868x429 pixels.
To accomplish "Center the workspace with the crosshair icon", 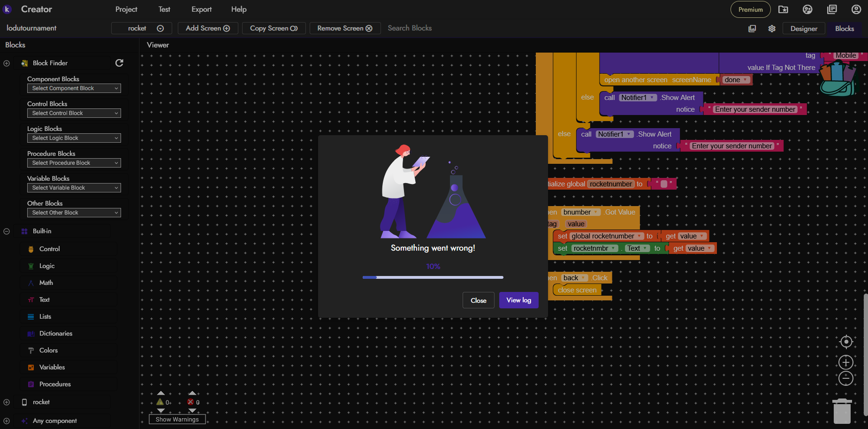I will pyautogui.click(x=846, y=342).
